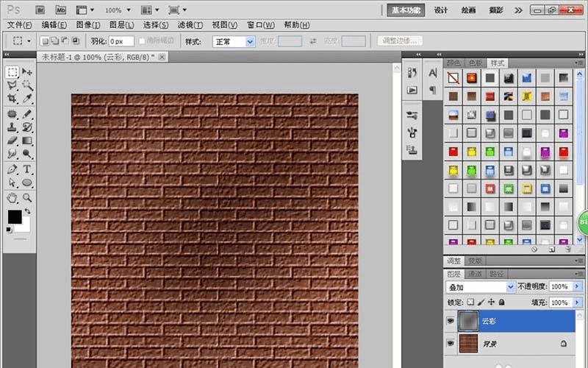Hide the 云彩 layer with eye icon

(451, 322)
